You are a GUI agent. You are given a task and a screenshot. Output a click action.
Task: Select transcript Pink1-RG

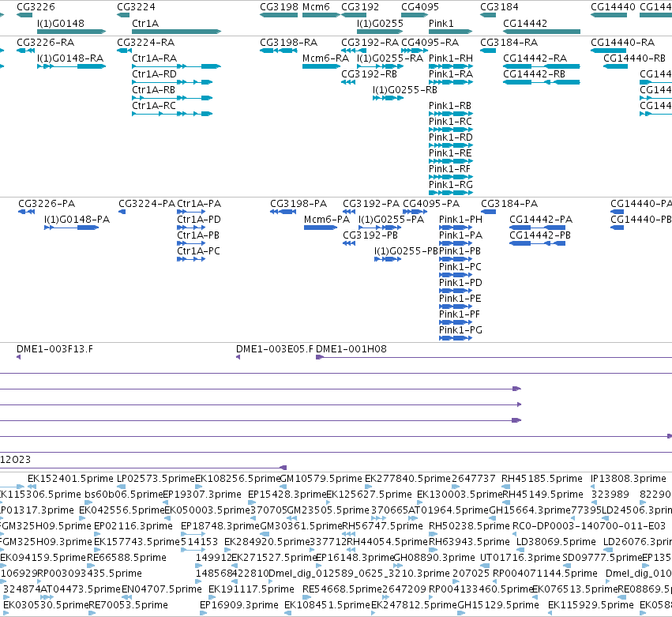coord(451,193)
